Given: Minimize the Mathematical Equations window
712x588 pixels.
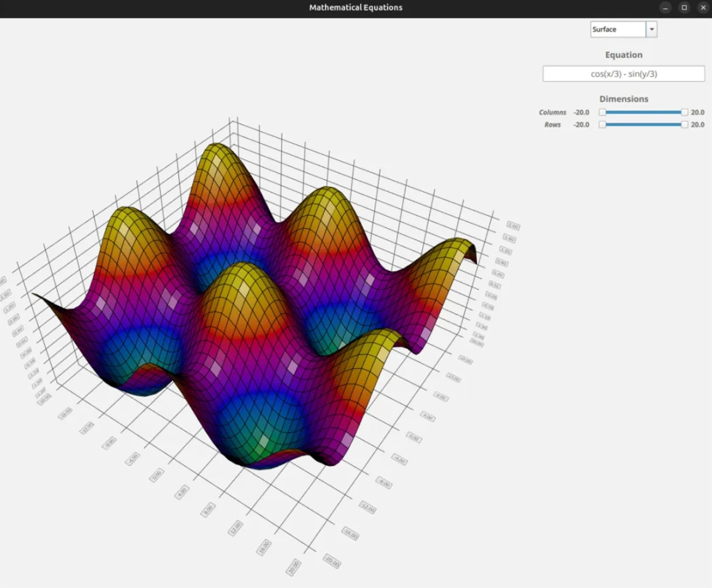Looking at the screenshot, I should tap(664, 7).
